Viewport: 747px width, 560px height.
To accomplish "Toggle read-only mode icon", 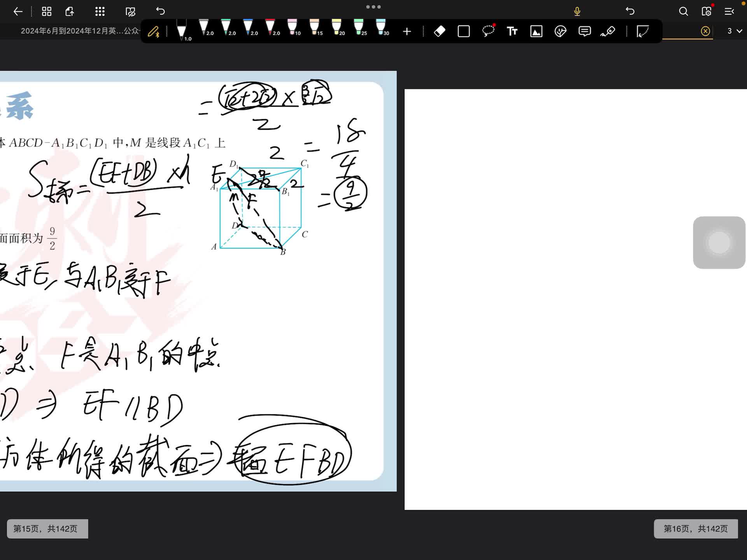I will (130, 11).
